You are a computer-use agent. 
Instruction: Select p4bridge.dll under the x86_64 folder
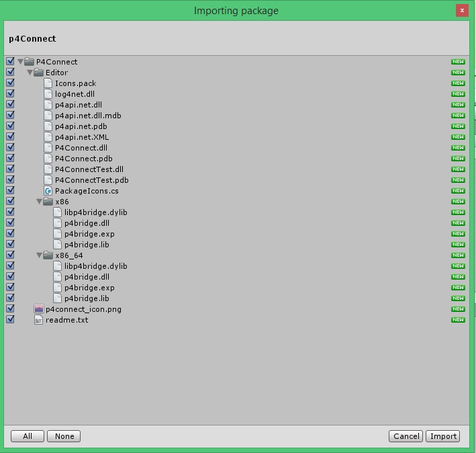click(x=87, y=277)
